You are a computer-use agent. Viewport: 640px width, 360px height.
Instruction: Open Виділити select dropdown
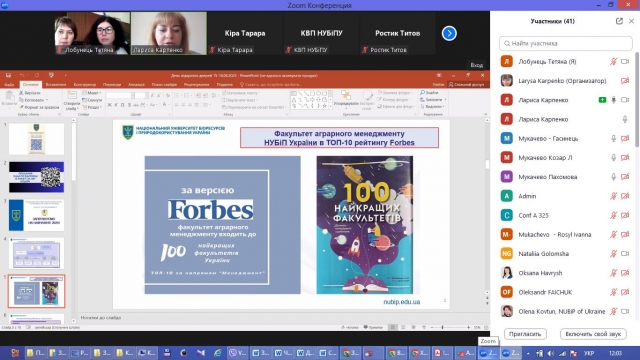tap(432, 107)
